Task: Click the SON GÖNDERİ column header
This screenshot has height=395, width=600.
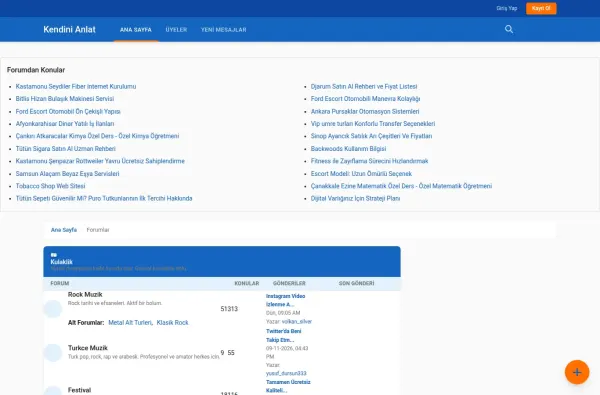Action: pos(357,283)
